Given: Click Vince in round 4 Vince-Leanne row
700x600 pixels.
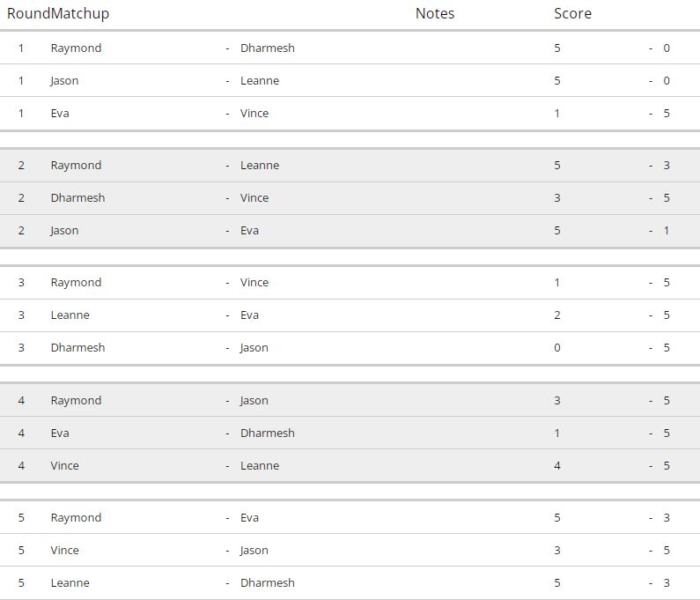Looking at the screenshot, I should 65,465.
